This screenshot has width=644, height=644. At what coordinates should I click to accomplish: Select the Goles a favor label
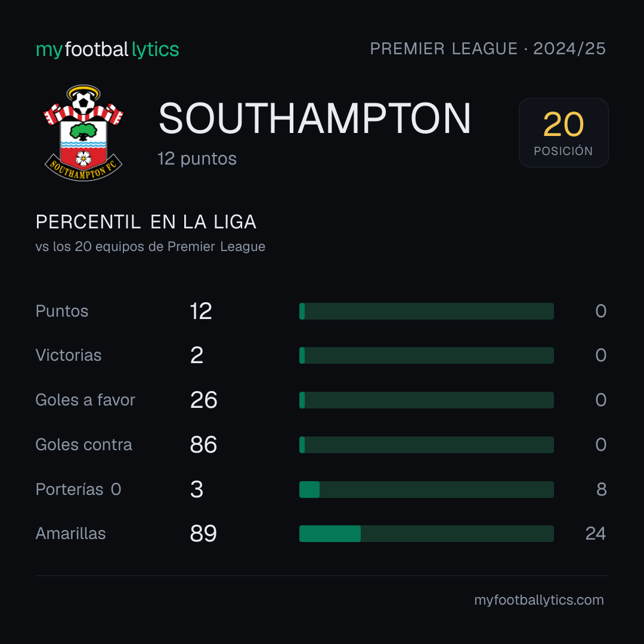(x=85, y=400)
